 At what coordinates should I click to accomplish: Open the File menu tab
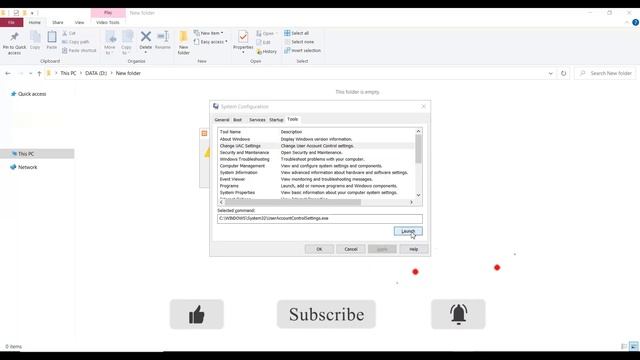click(11, 22)
